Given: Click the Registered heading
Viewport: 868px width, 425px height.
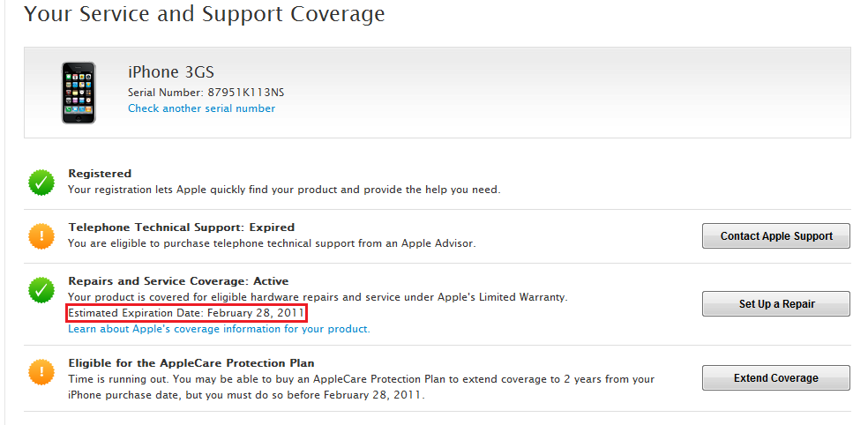Looking at the screenshot, I should (x=100, y=174).
